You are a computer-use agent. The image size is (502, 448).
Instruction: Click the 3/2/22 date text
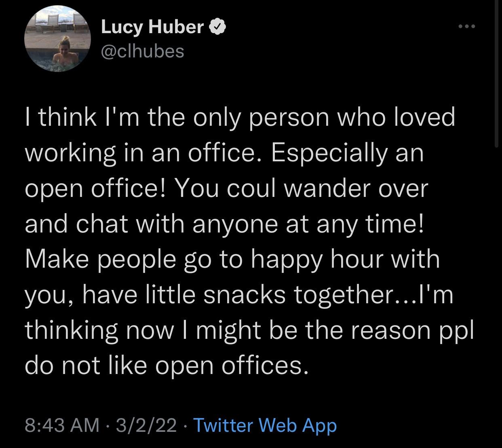pyautogui.click(x=146, y=425)
